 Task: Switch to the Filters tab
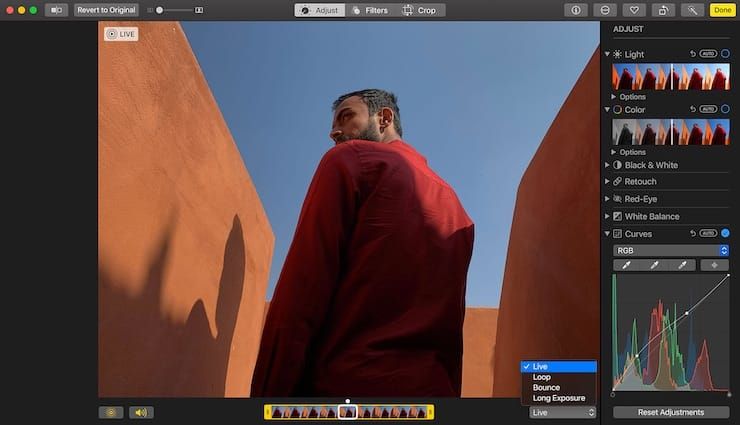point(370,10)
